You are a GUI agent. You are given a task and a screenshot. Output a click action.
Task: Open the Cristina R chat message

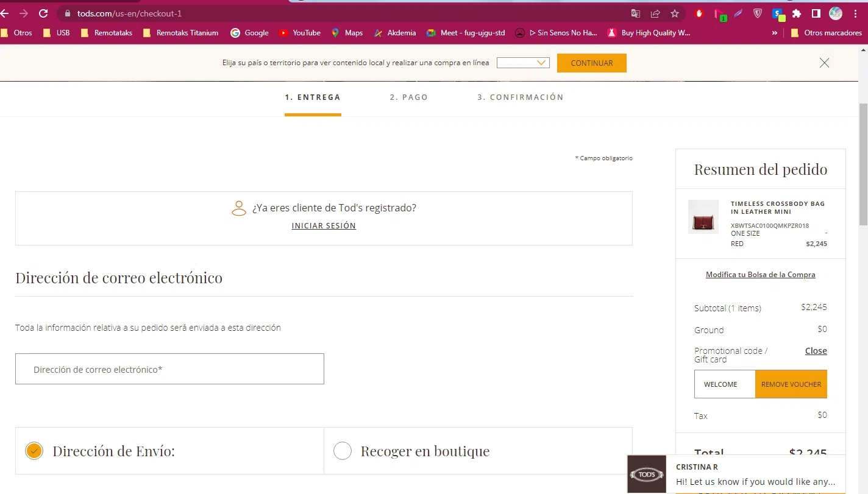point(755,475)
